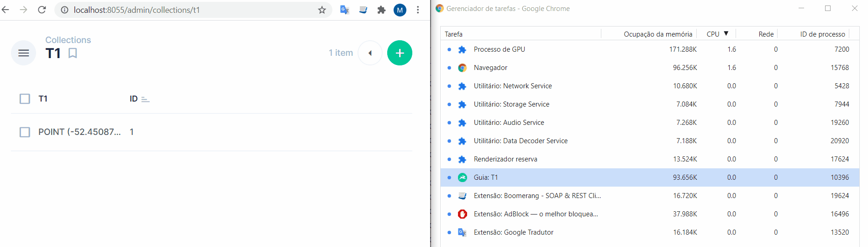Go forward in the browser
The height and width of the screenshot is (247, 868).
[24, 10]
